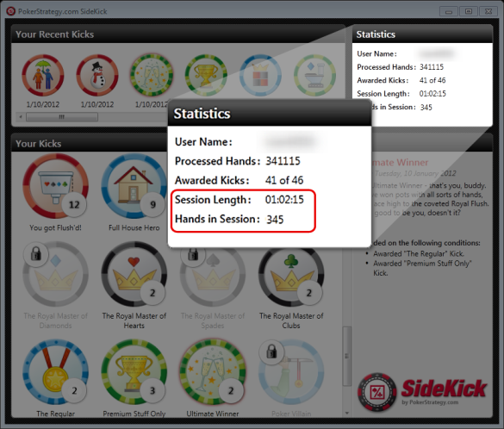Viewport: 504px width, 429px height.
Task: Click the PokerStrategy.com title bar icon
Action: pyautogui.click(x=11, y=11)
